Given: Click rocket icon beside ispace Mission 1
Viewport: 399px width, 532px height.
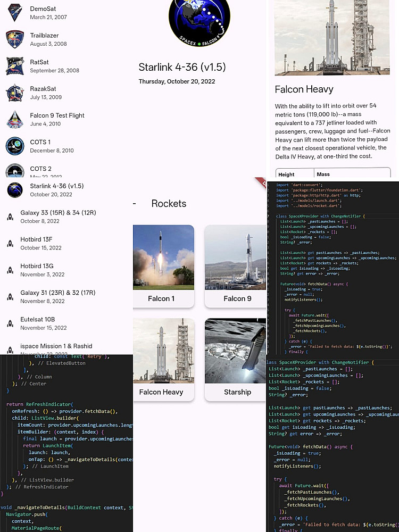Looking at the screenshot, I should (10, 350).
